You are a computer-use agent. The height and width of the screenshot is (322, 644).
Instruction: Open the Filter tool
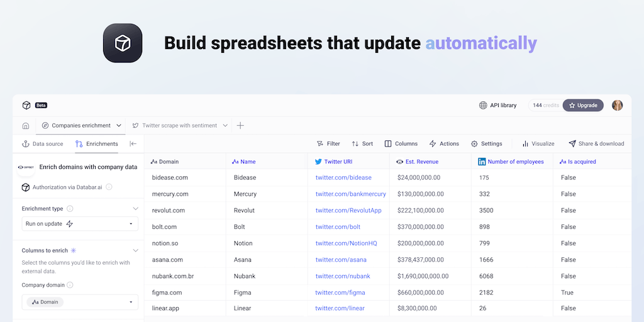328,143
